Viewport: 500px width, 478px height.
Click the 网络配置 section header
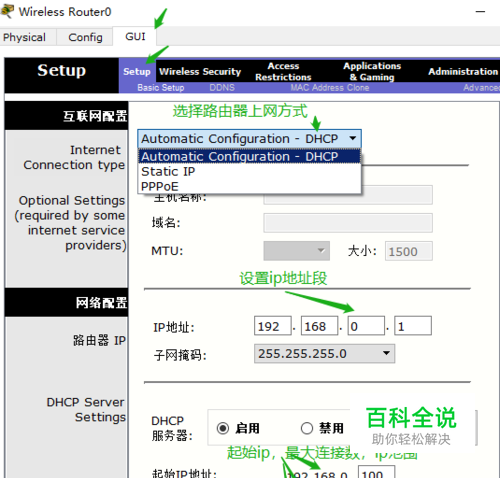(101, 303)
